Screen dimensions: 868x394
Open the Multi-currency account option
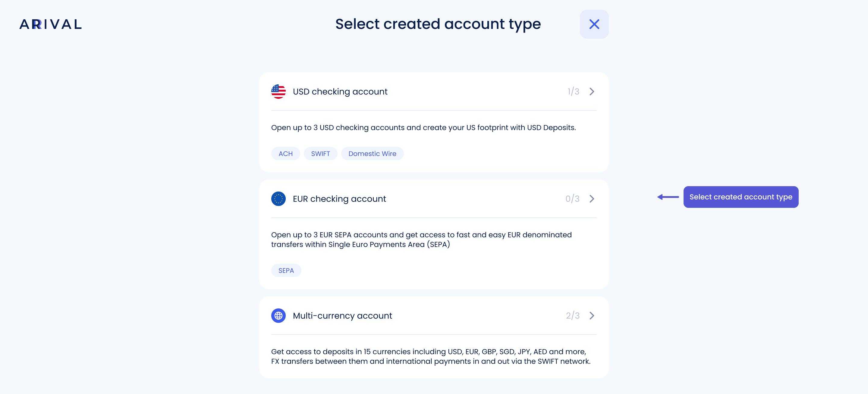(x=434, y=316)
